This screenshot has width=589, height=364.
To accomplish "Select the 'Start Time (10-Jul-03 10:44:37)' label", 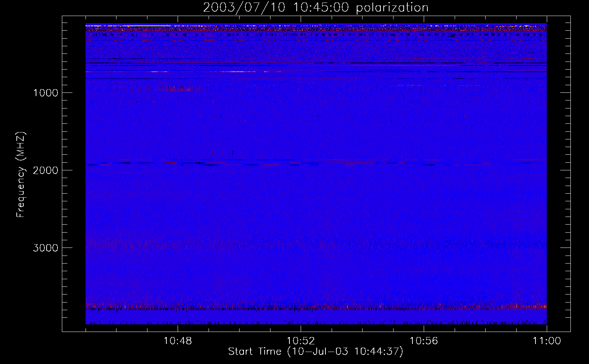I will (x=316, y=352).
